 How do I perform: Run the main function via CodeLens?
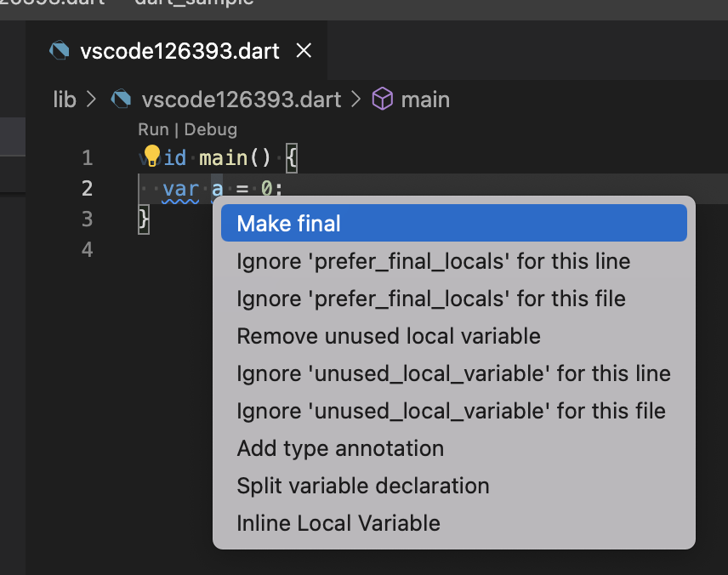point(153,129)
